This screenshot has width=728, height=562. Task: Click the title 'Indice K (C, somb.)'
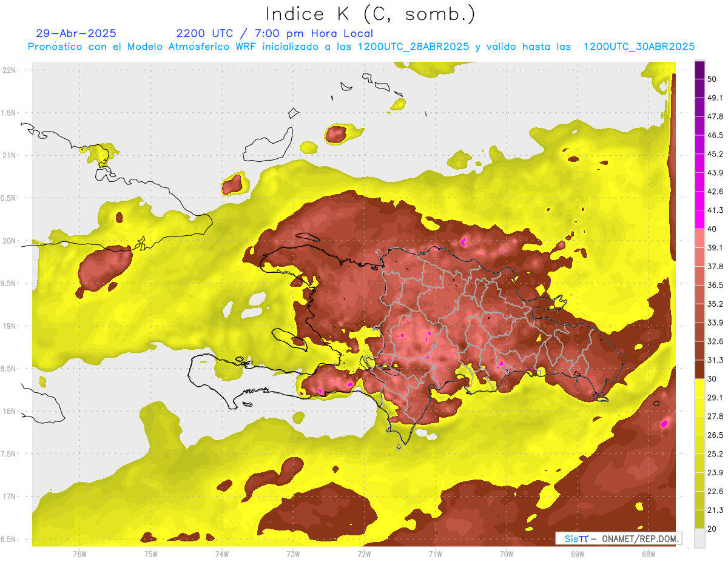371,14
